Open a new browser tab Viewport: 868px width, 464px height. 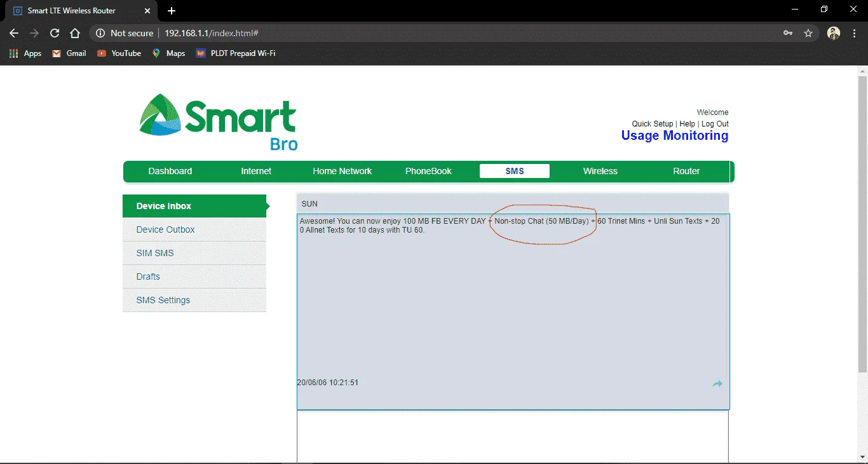[x=172, y=11]
